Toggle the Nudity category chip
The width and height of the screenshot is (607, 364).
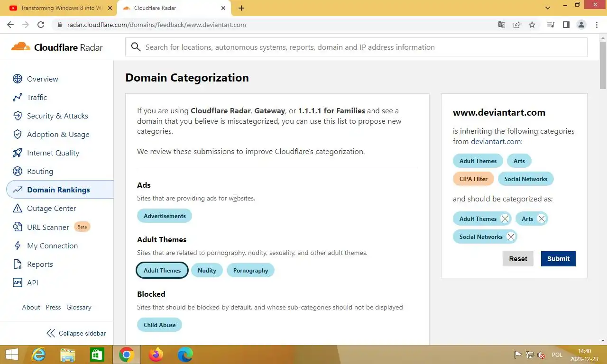tap(207, 270)
